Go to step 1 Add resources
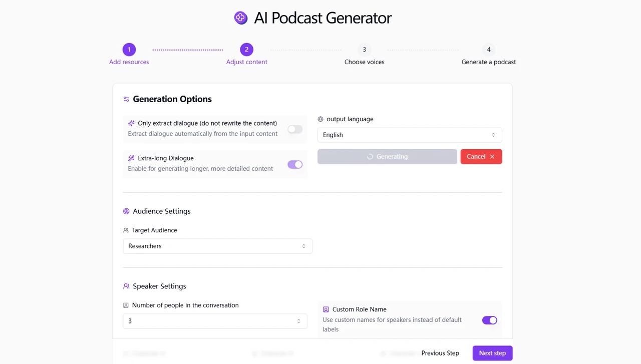 (129, 55)
